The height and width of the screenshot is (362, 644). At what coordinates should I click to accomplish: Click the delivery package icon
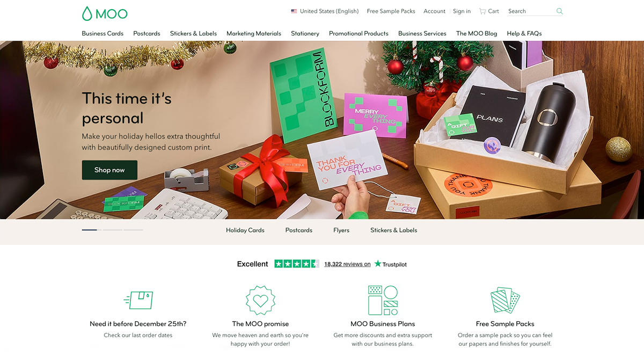138,300
